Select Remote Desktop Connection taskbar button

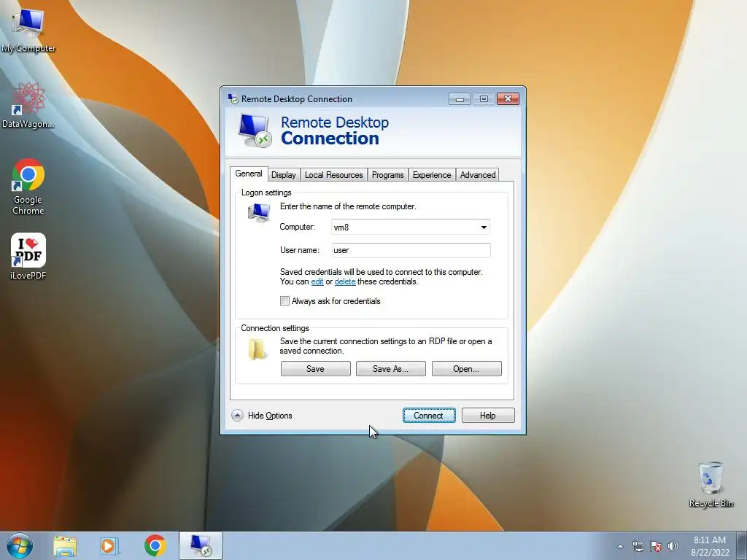click(x=201, y=545)
